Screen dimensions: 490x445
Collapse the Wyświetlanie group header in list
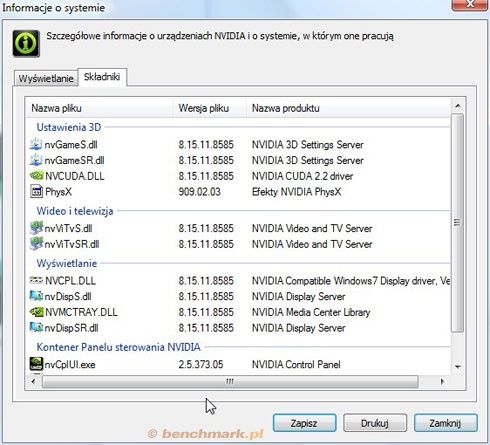67,263
